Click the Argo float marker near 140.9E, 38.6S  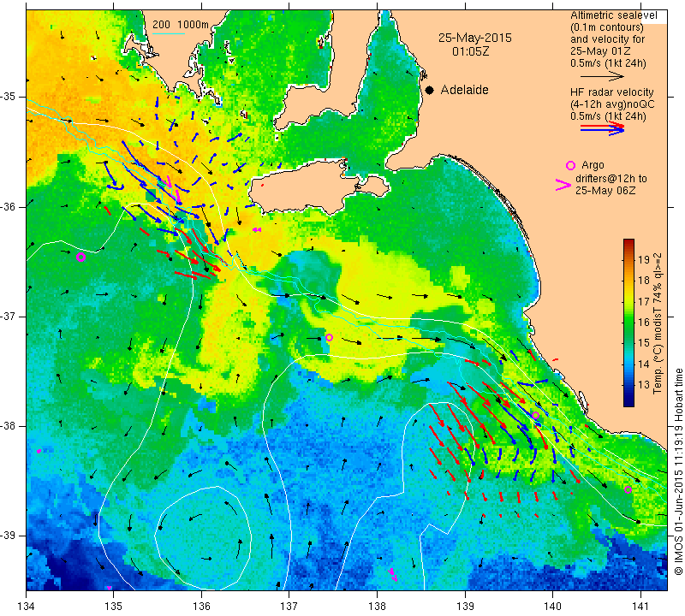[628, 489]
